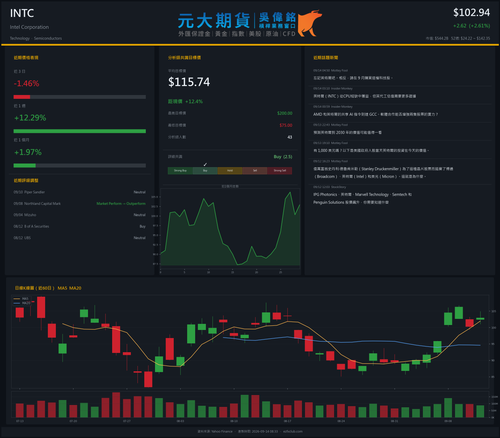Click the Buy rating for B of A Securities
500x438 pixels.
point(142,226)
